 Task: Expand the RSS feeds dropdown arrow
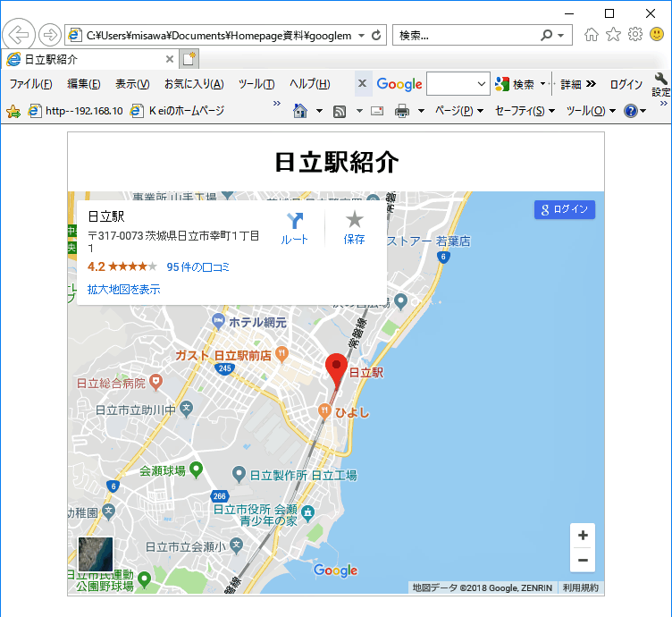click(359, 111)
